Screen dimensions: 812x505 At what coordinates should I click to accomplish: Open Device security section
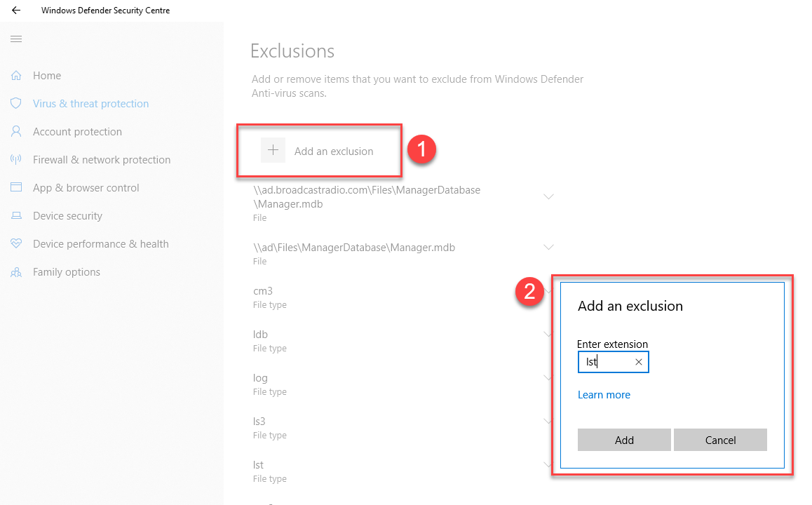tap(67, 215)
